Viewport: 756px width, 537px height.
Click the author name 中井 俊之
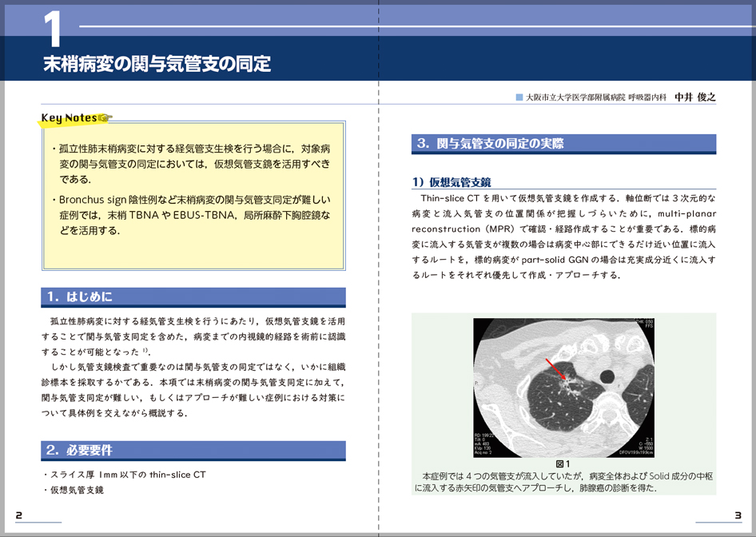click(694, 97)
